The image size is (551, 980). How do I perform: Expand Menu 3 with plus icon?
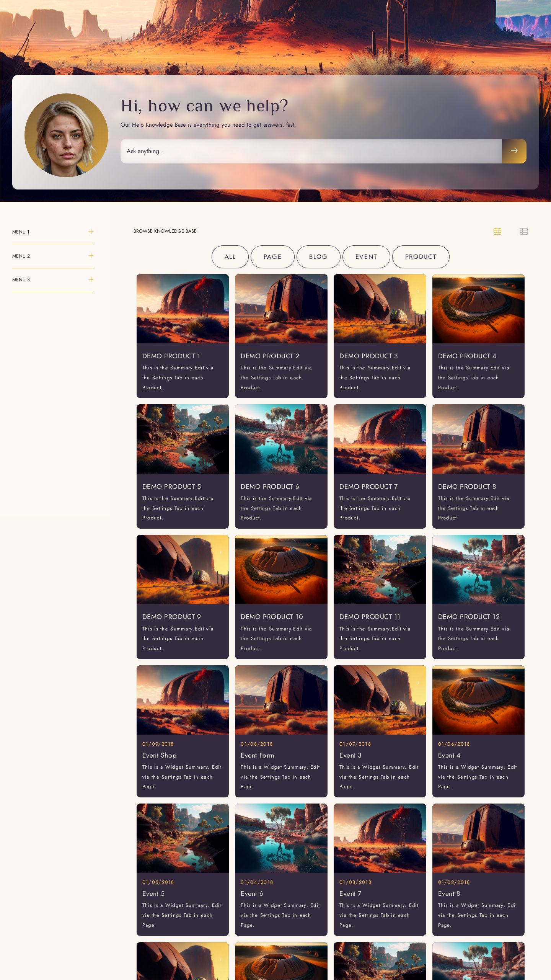coord(91,279)
